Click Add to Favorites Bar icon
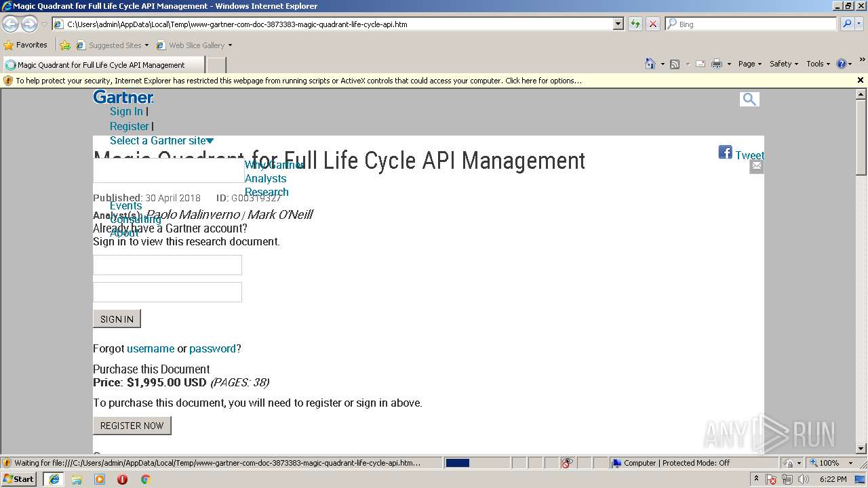Viewport: 868px width, 488px height. pyautogui.click(x=65, y=45)
